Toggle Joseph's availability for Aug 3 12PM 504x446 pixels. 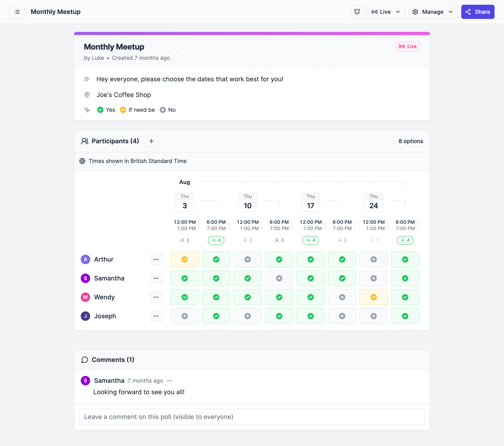click(184, 316)
